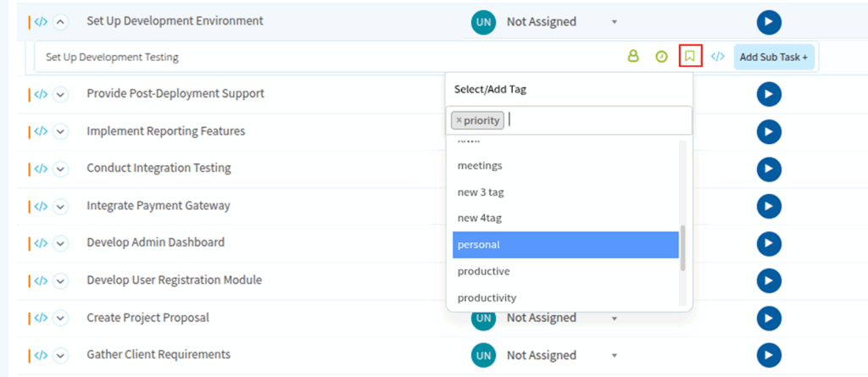Expand the Integrate Payment Gateway task
This screenshot has height=377, width=868.
coord(60,206)
